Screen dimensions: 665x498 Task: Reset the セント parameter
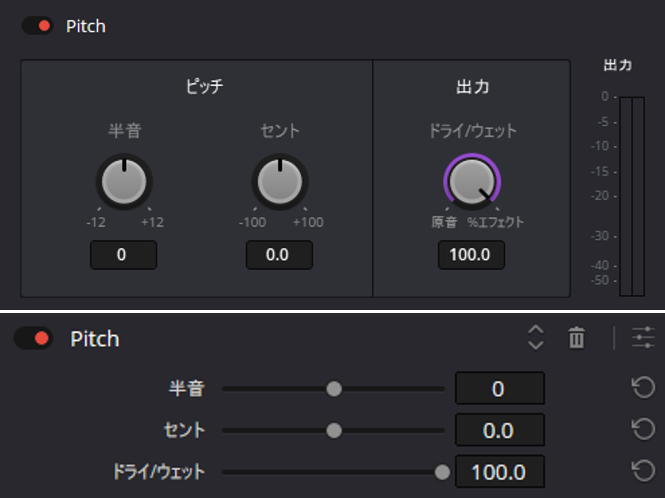(x=643, y=429)
